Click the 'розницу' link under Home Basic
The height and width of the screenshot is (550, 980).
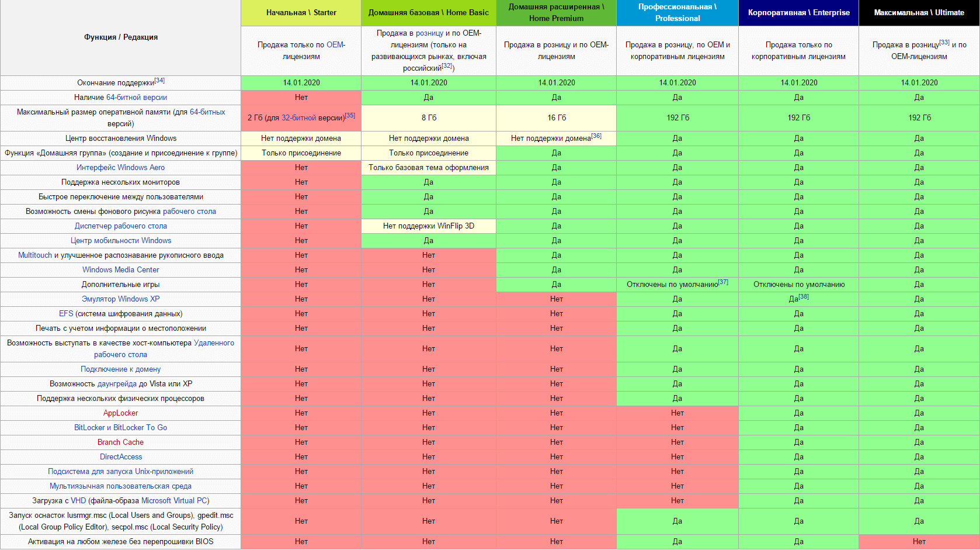[429, 33]
